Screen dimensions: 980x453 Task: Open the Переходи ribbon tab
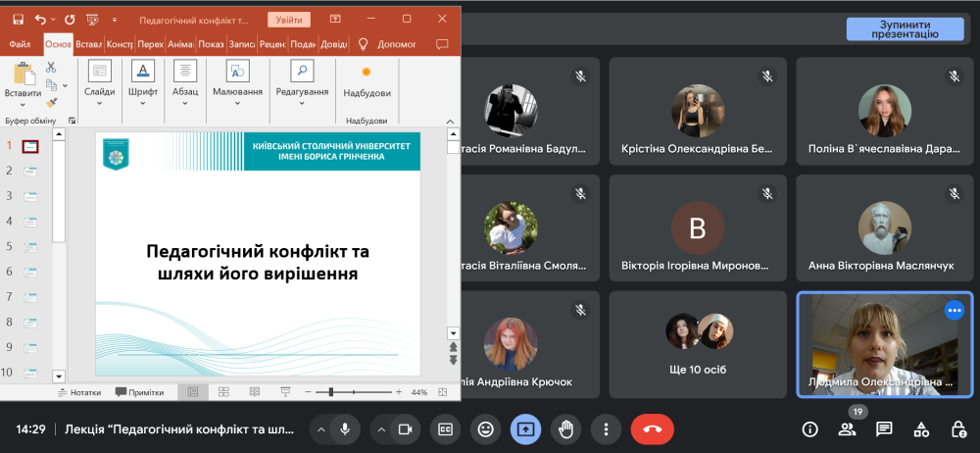(151, 44)
